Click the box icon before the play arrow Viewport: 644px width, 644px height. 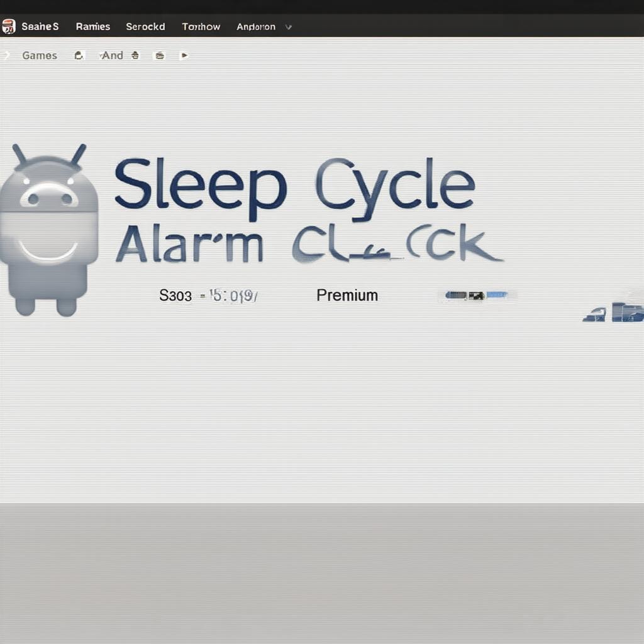point(160,55)
